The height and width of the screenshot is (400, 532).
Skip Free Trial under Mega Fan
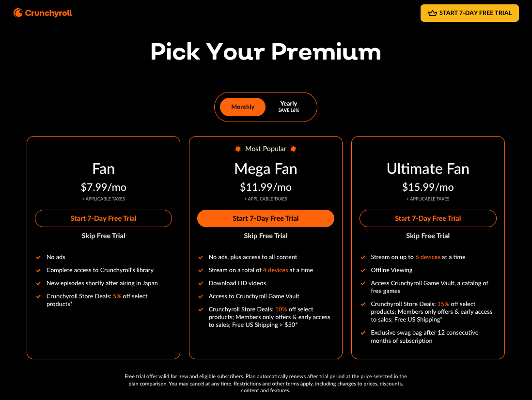pos(266,236)
